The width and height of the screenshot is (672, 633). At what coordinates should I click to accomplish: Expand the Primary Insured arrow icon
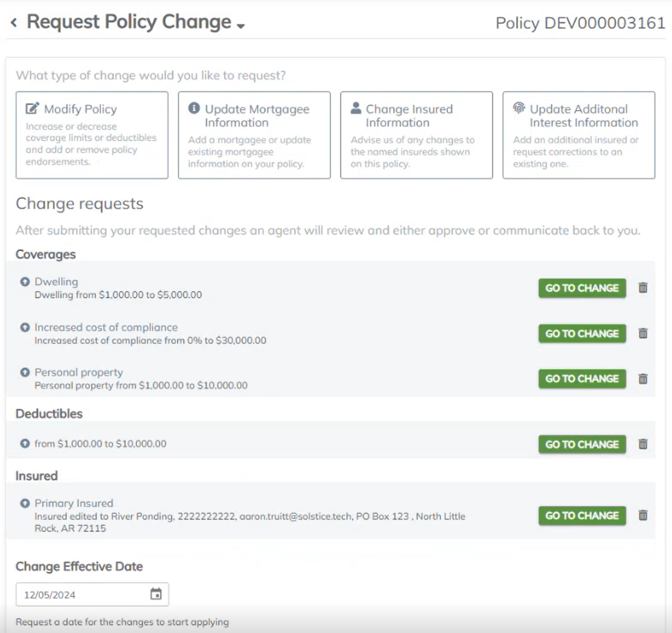click(25, 503)
